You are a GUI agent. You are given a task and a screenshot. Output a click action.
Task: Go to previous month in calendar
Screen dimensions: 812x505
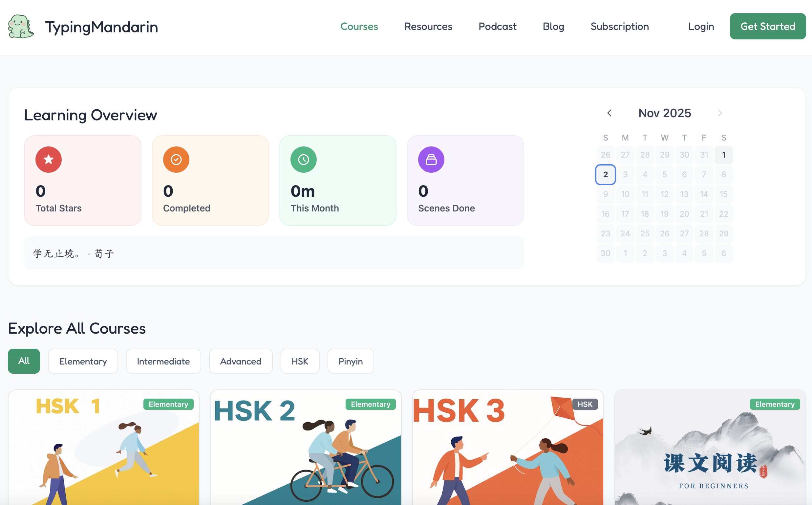(x=609, y=113)
